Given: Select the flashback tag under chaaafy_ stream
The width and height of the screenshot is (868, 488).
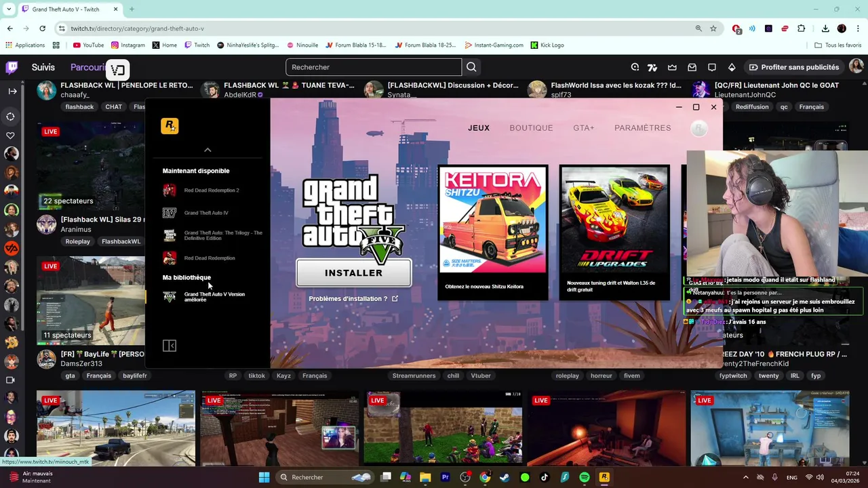Looking at the screenshot, I should [79, 107].
